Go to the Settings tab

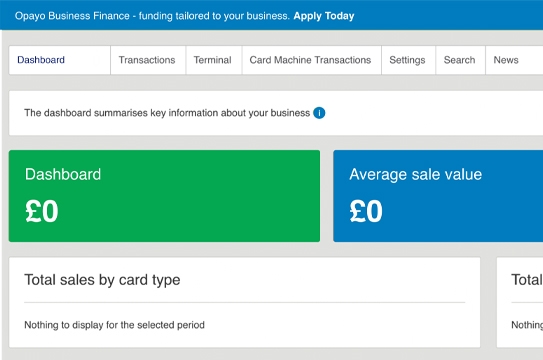[x=408, y=60]
